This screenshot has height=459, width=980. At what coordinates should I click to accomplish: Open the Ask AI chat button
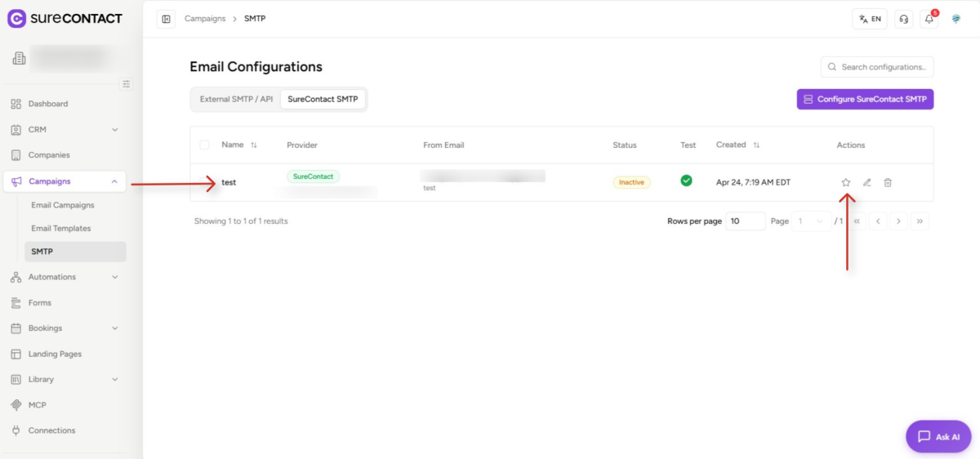(938, 436)
